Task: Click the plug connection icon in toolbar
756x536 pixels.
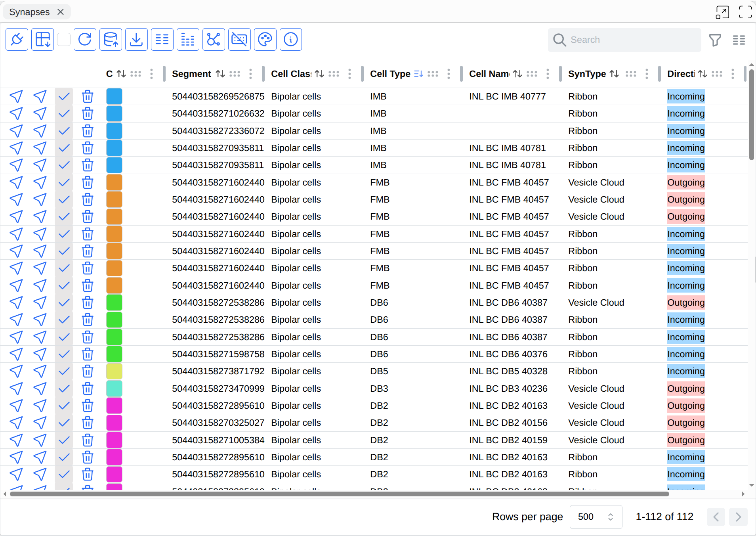Action: 17,40
